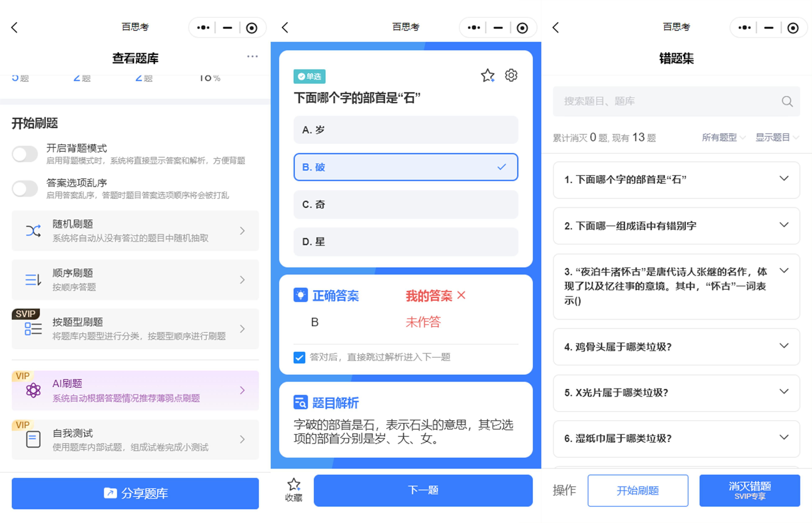Click the list icon for 按题型刷题
The height and width of the screenshot is (523, 812).
[x=33, y=329]
